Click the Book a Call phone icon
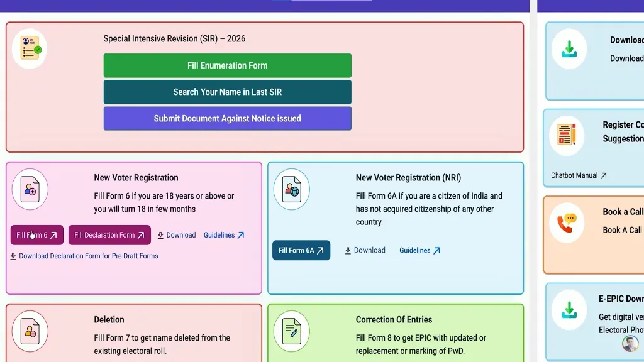 (x=567, y=223)
